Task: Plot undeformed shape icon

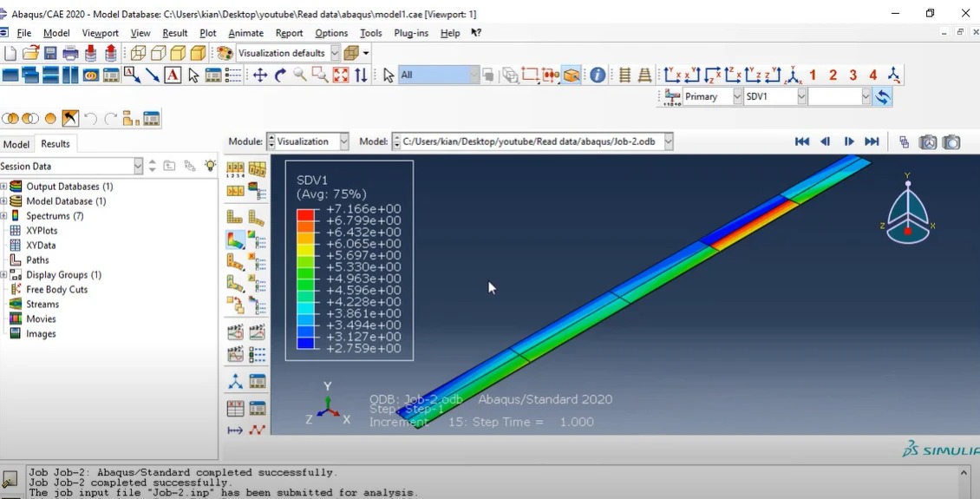Action: [234, 216]
